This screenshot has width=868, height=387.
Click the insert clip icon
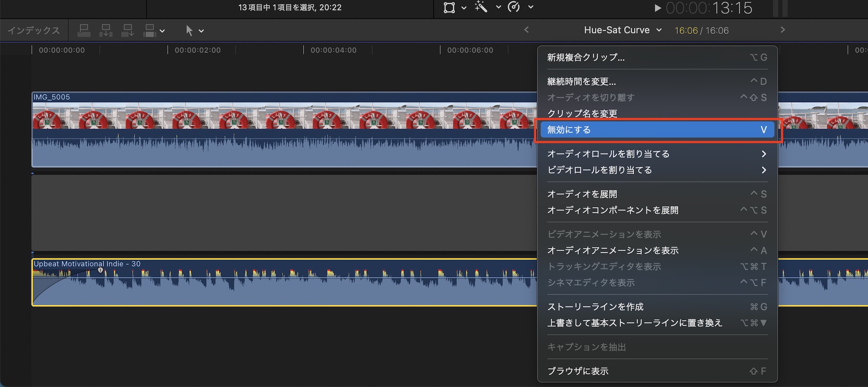click(105, 30)
